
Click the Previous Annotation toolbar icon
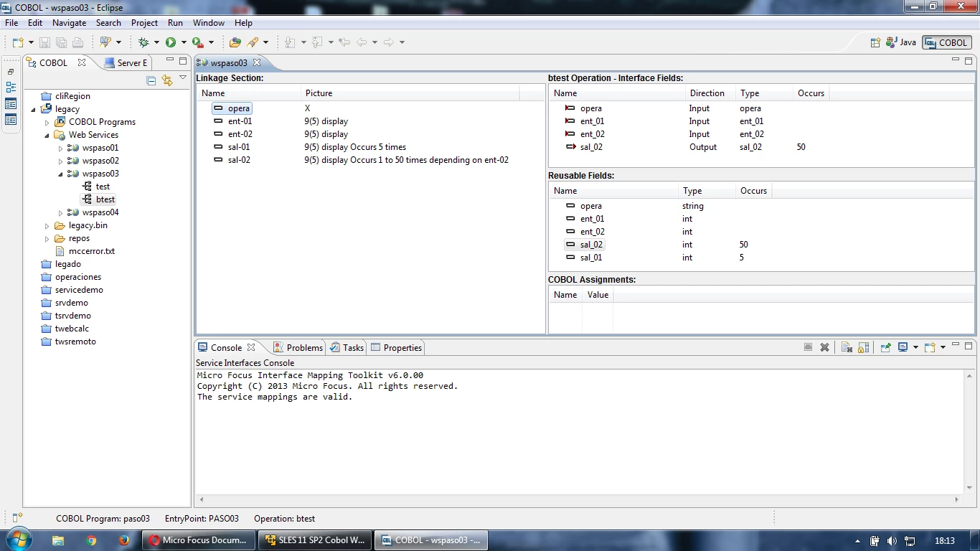click(x=317, y=42)
